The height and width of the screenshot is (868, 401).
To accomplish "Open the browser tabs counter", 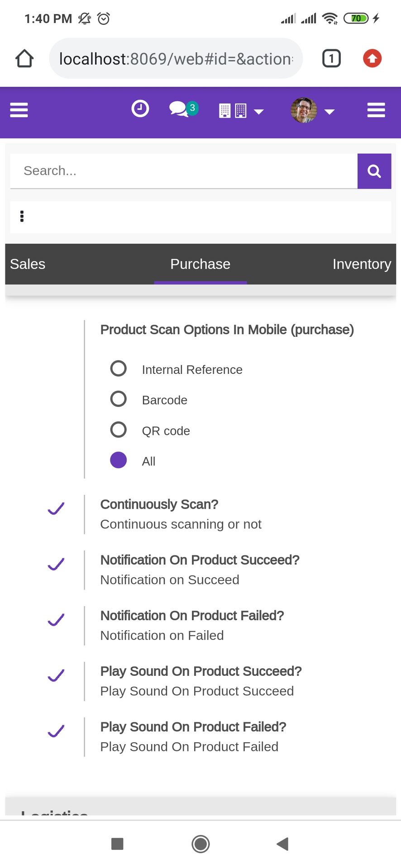I will [331, 58].
